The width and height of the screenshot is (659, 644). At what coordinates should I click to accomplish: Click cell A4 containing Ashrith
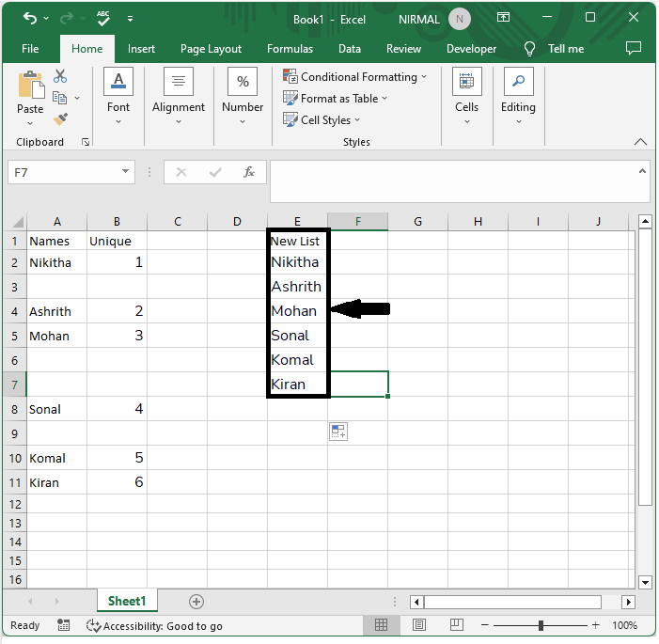(56, 311)
